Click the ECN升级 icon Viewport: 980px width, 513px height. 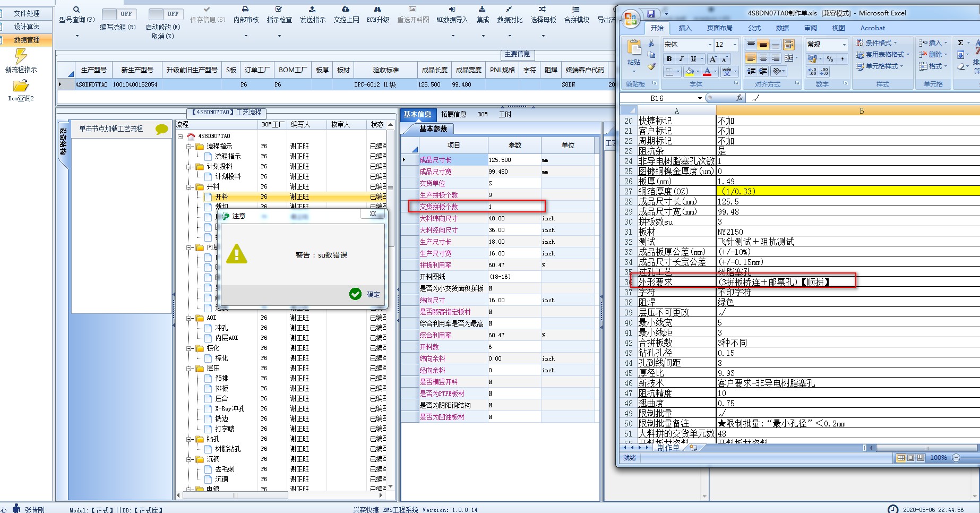(377, 10)
